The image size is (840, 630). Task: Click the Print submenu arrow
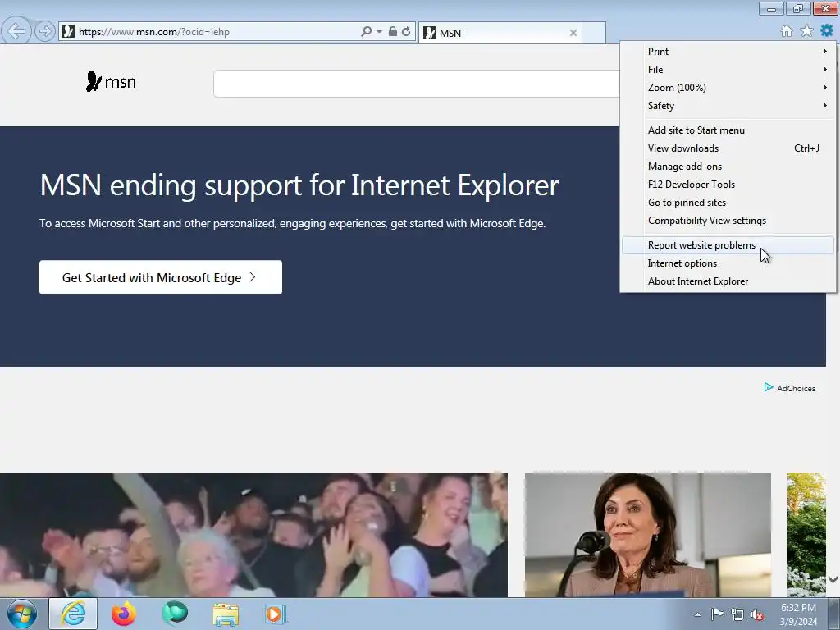(825, 52)
